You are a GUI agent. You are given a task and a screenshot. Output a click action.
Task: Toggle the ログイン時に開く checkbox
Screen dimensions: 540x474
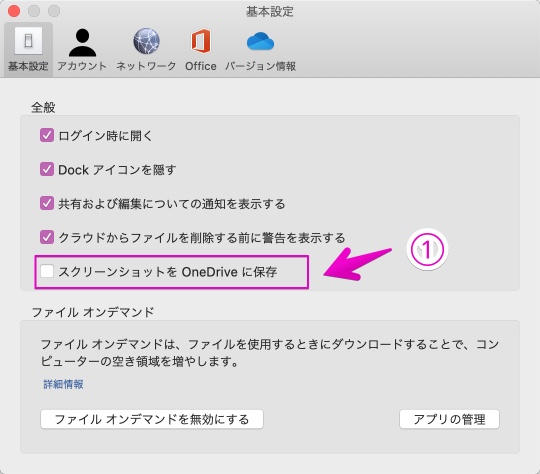pyautogui.click(x=46, y=135)
